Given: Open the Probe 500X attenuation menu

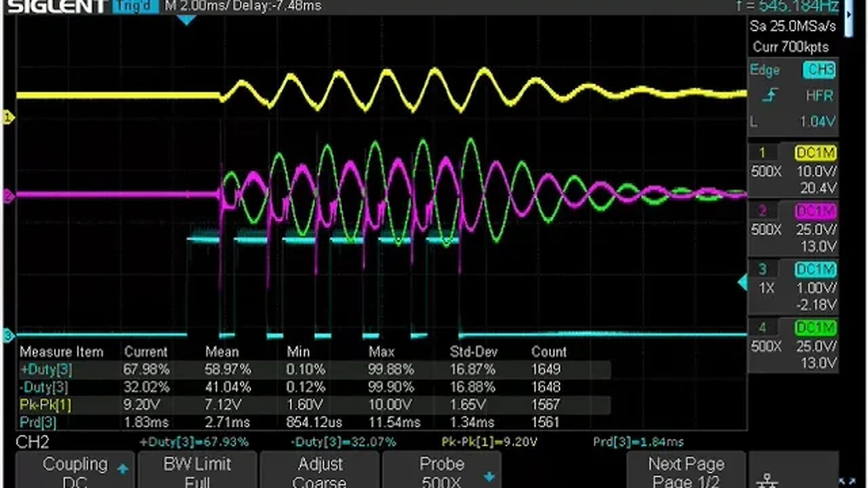Looking at the screenshot, I should [441, 470].
